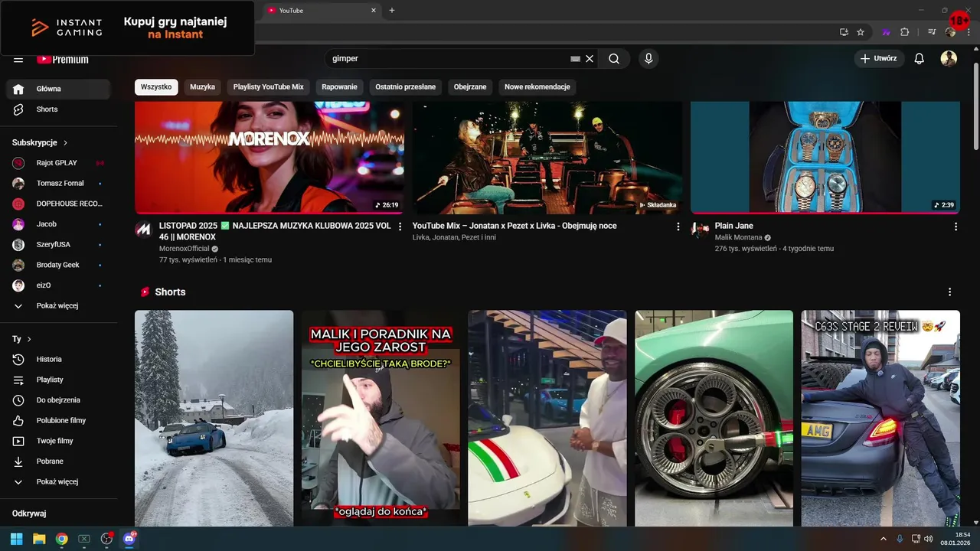Go to Główna home in sidebar
This screenshot has height=551, width=980.
(58, 89)
